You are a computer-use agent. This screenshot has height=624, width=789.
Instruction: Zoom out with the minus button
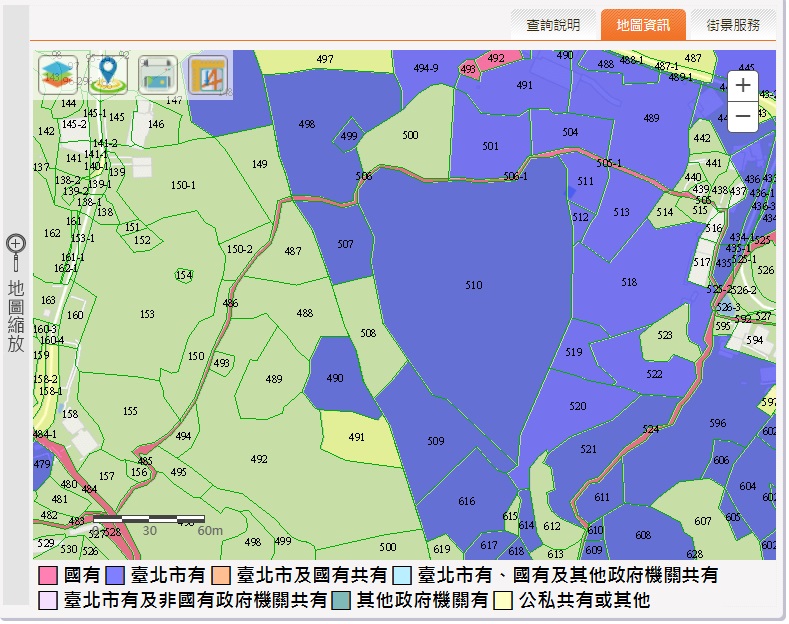pos(742,118)
